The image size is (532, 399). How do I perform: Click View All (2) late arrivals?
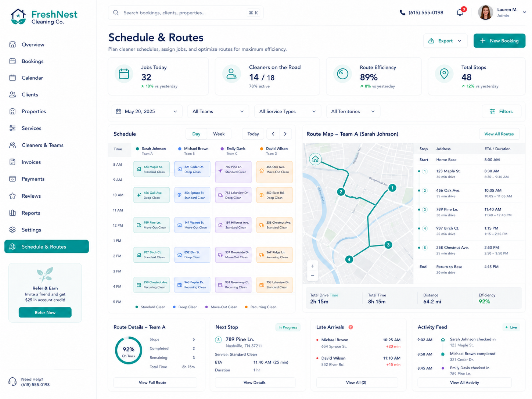(356, 382)
